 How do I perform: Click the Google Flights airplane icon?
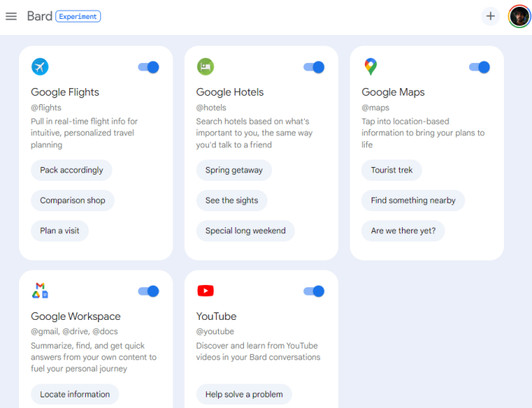coord(40,67)
